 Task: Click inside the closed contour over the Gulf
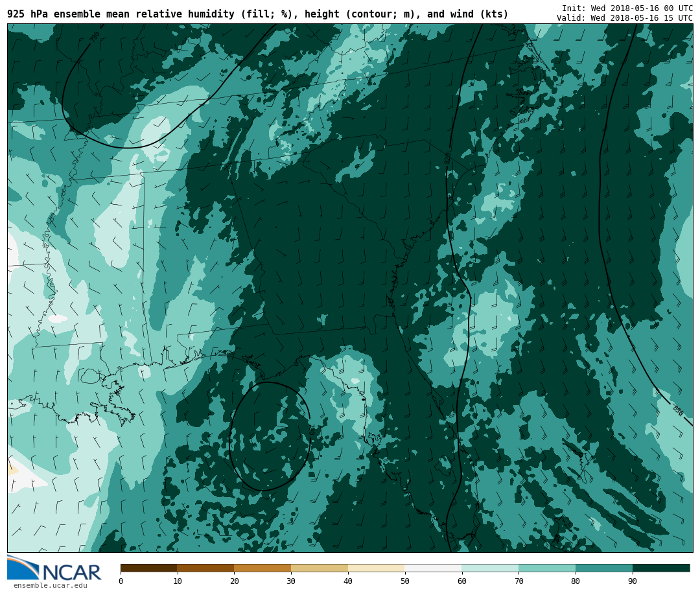[269, 437]
